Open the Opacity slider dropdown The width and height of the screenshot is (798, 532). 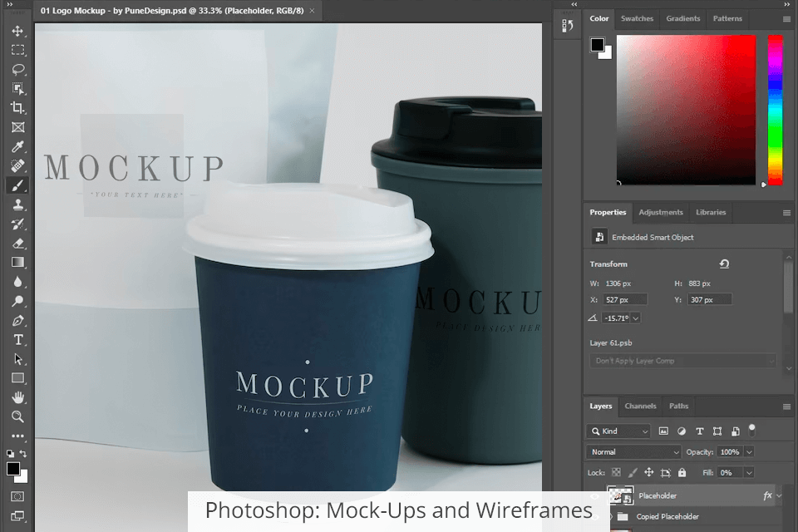tap(749, 452)
